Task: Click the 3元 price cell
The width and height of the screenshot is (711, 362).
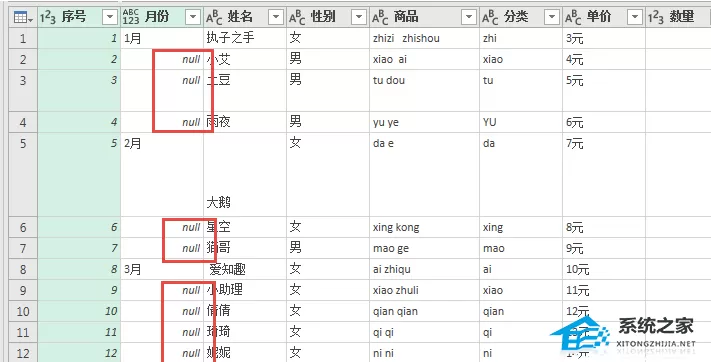Action: point(604,38)
